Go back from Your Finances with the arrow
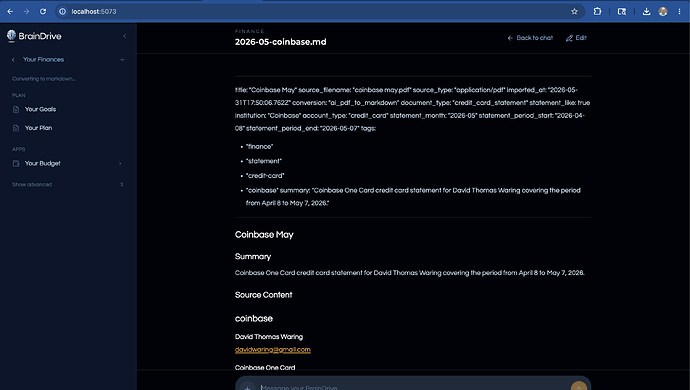The width and height of the screenshot is (690, 390). coord(13,59)
